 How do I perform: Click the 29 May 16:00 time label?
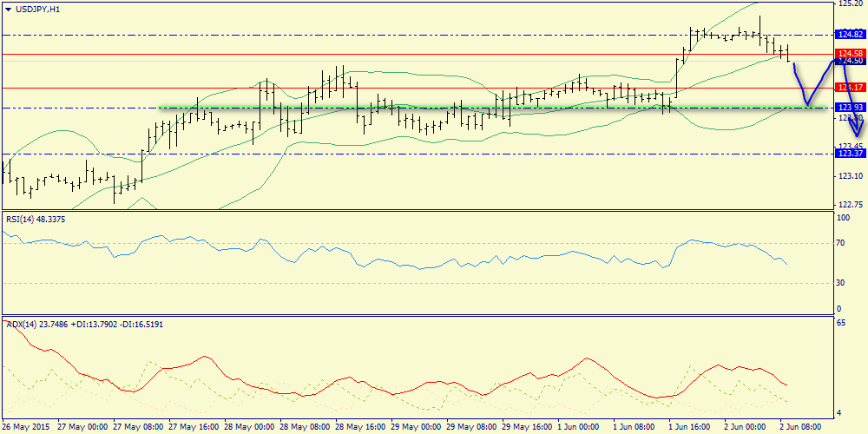click(x=527, y=427)
